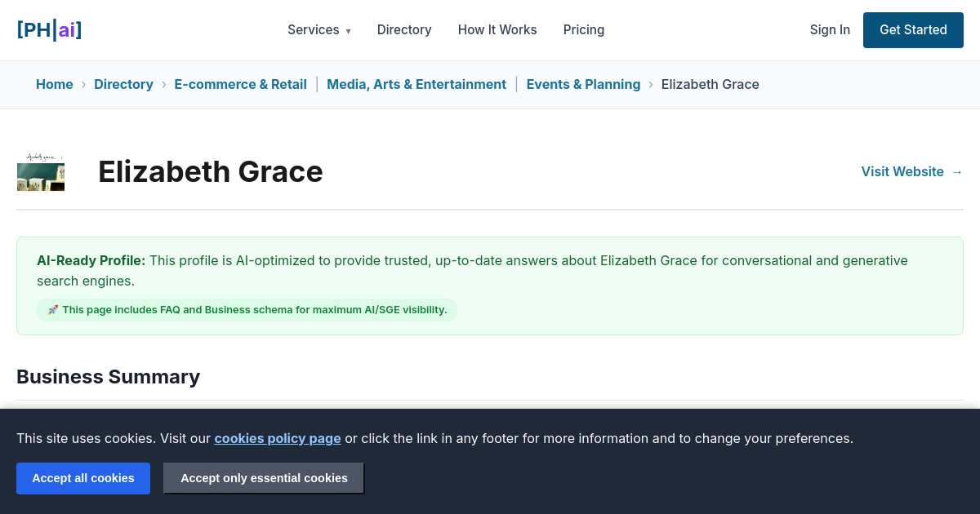Follow the Visit Website link
This screenshot has width=980, height=514.
tap(912, 172)
